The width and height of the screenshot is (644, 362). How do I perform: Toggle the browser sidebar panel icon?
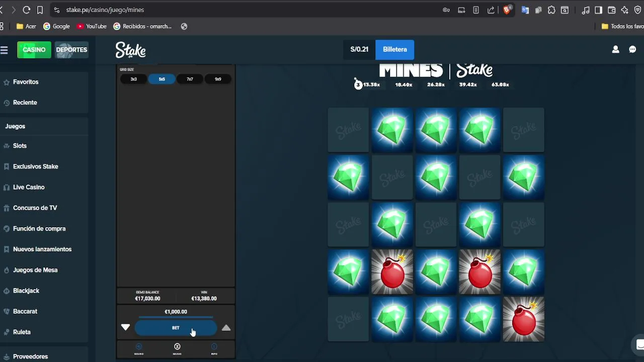[599, 10]
